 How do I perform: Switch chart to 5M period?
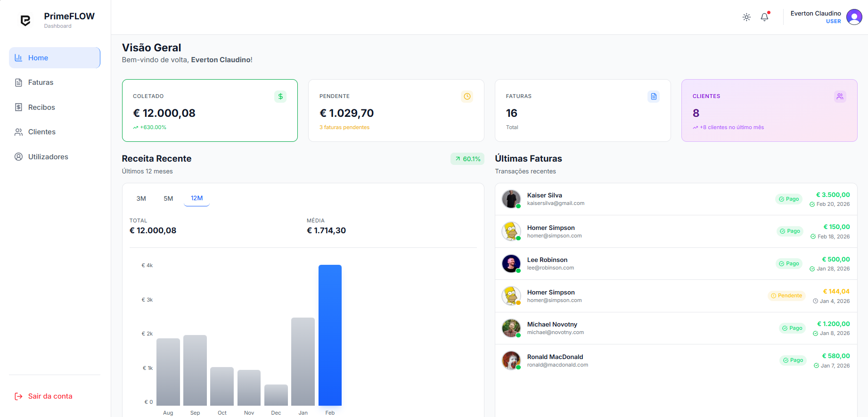168,198
